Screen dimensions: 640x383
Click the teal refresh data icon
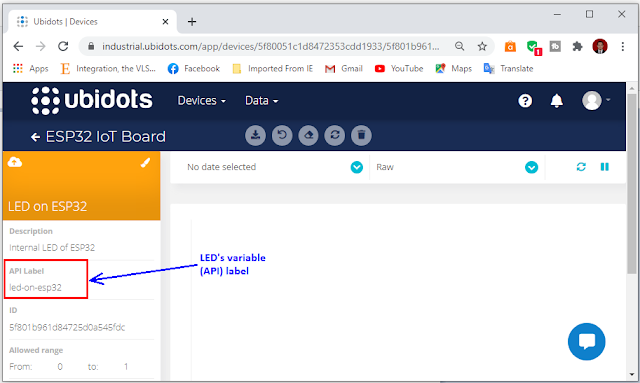(581, 167)
